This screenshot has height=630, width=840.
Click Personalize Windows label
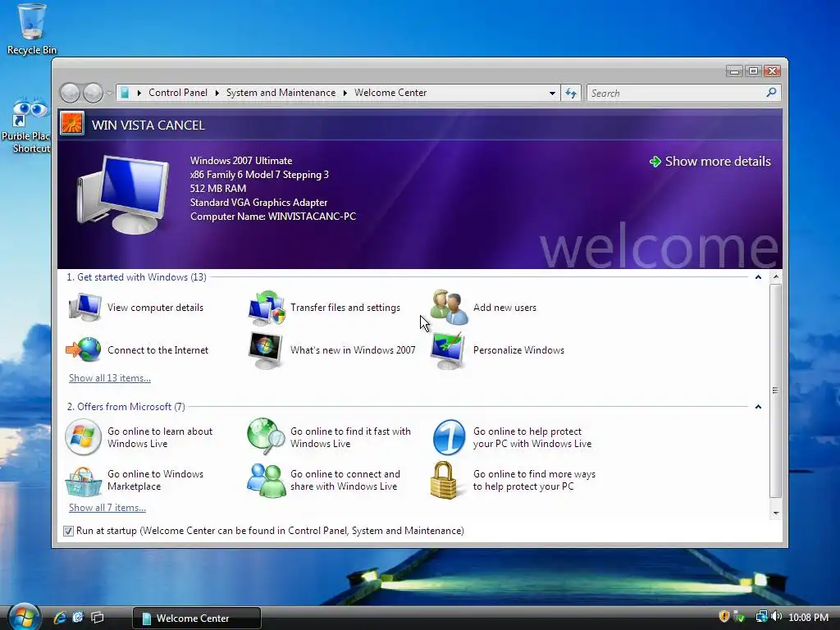[x=518, y=349]
